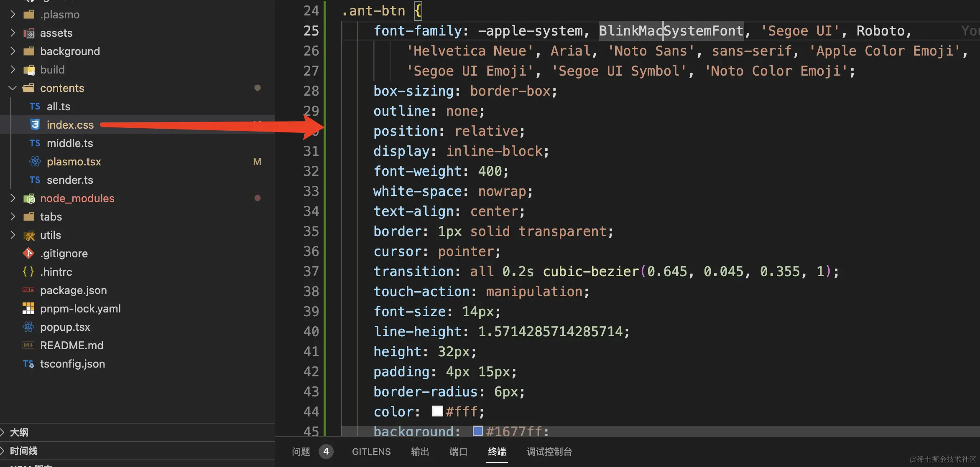This screenshot has width=980, height=467.
Task: Expand the node_modules folder
Action: (x=13, y=198)
